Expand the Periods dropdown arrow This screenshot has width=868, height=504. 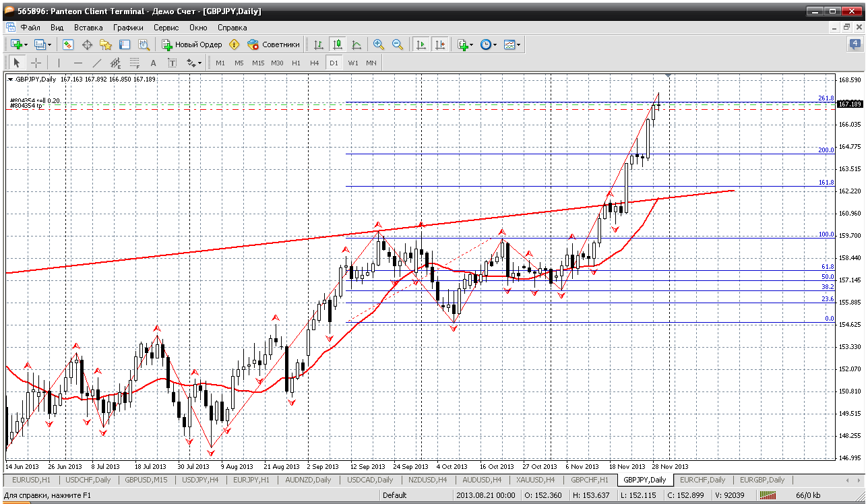click(x=495, y=45)
